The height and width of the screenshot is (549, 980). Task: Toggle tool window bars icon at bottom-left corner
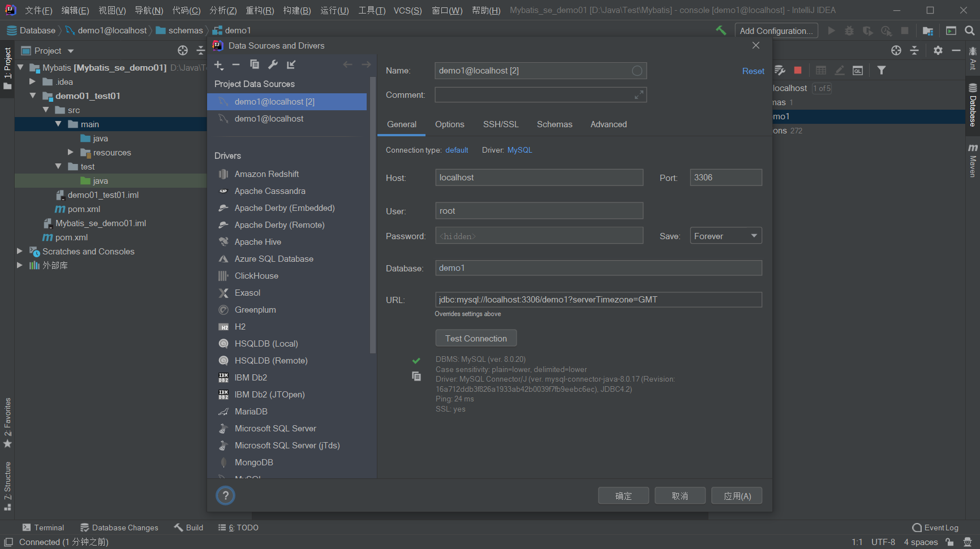pos(8,542)
